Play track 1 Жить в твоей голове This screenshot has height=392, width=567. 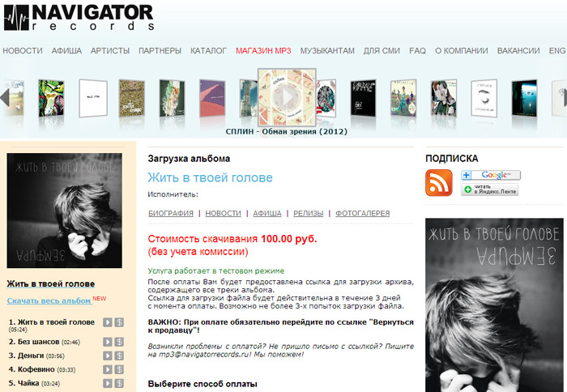(108, 322)
